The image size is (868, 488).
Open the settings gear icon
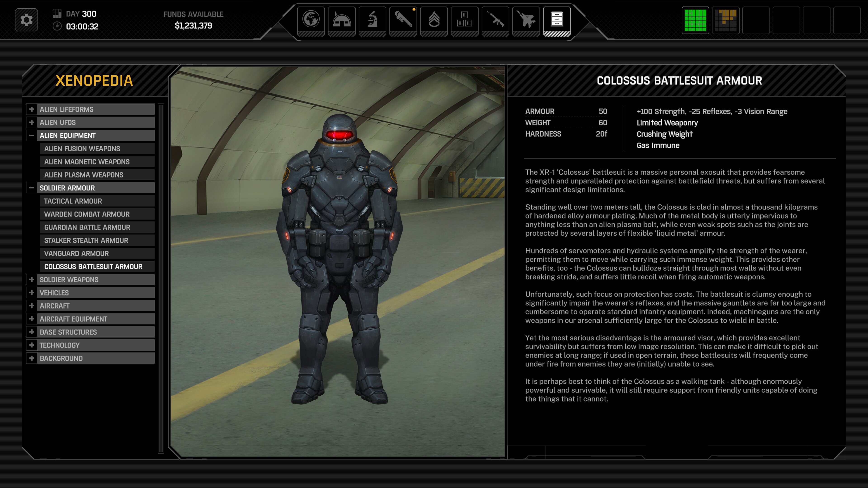pos(26,20)
